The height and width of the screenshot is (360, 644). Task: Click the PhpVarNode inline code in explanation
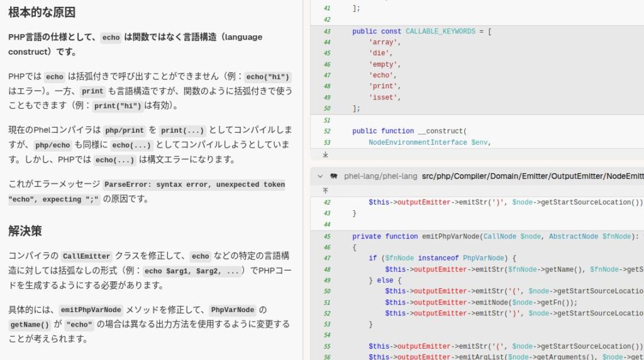tap(233, 310)
